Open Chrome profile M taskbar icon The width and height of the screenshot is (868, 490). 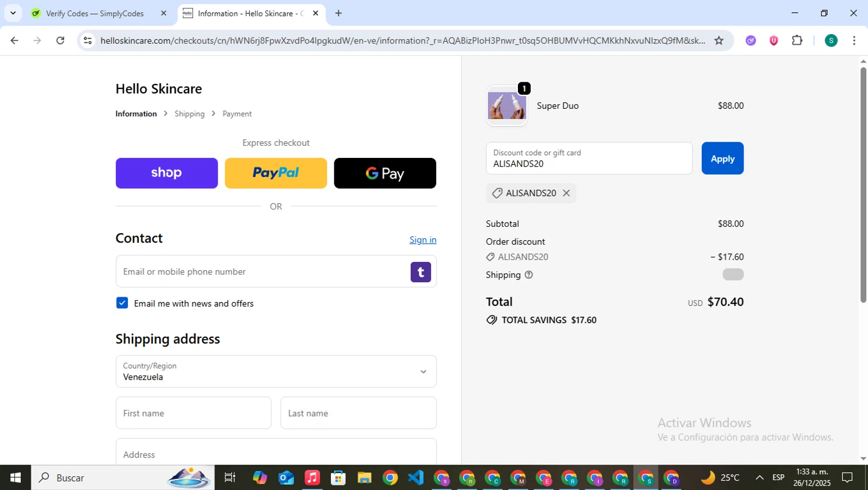(x=518, y=478)
